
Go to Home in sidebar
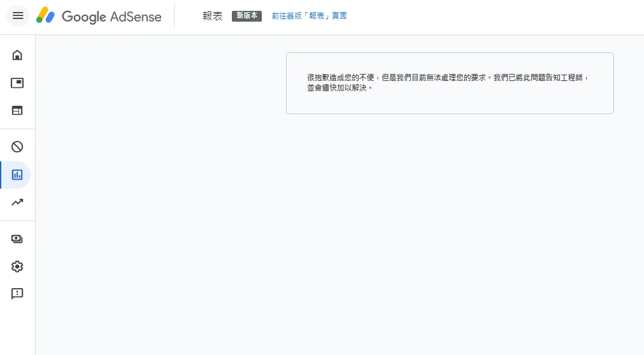17,55
